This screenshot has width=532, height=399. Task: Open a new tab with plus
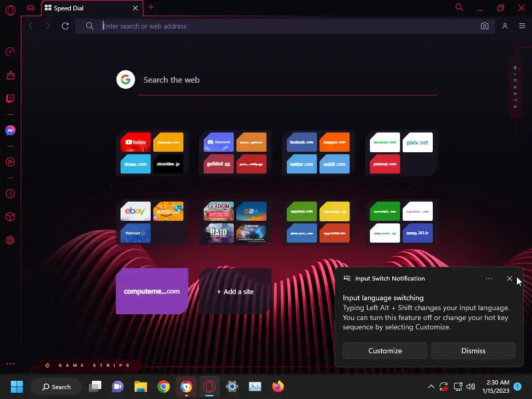[x=151, y=7]
